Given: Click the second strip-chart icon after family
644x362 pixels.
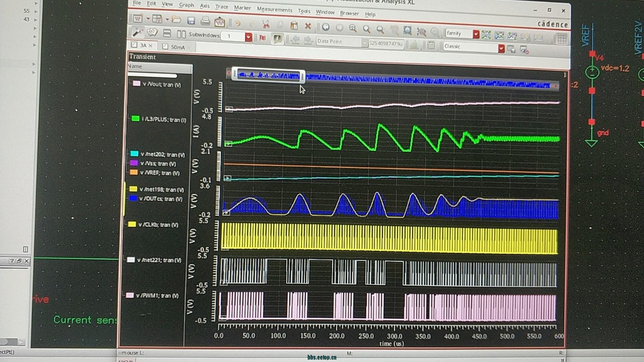Looking at the screenshot, I should point(499,36).
